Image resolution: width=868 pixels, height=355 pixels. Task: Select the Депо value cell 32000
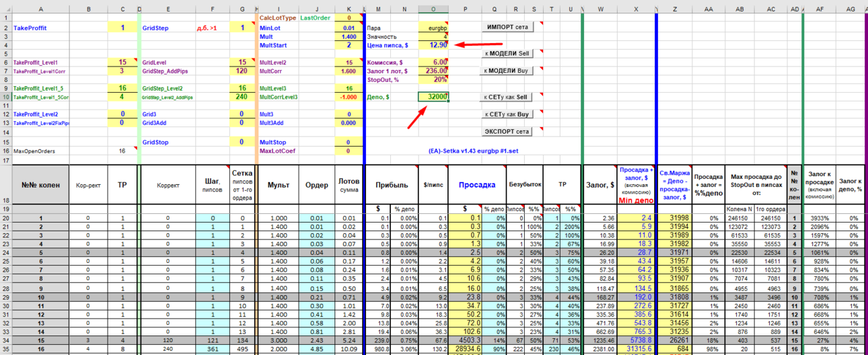coord(433,97)
